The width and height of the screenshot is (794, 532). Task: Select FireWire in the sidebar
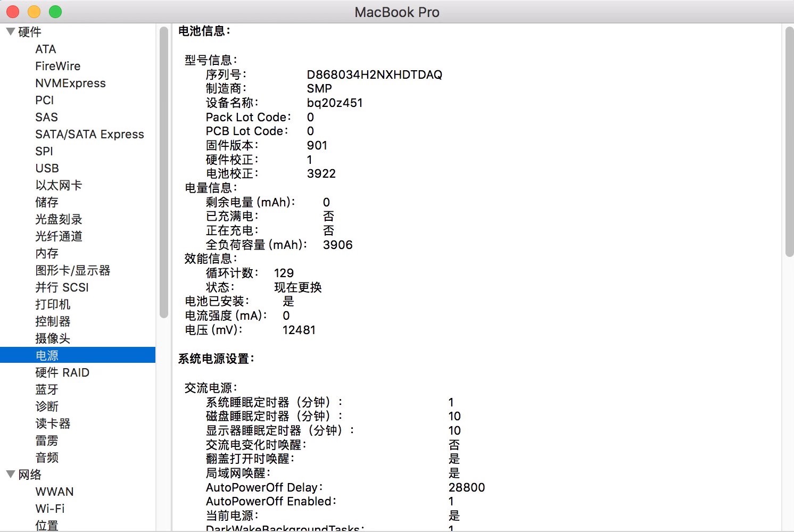[57, 66]
